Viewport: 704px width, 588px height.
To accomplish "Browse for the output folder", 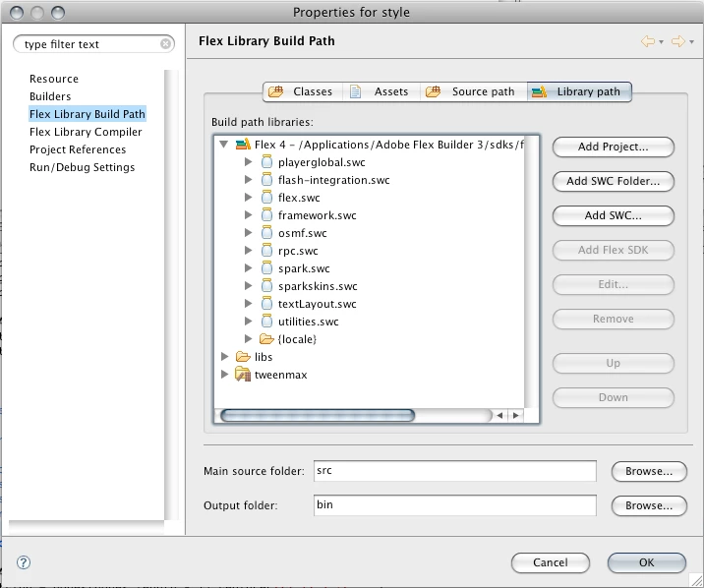I will pyautogui.click(x=649, y=505).
